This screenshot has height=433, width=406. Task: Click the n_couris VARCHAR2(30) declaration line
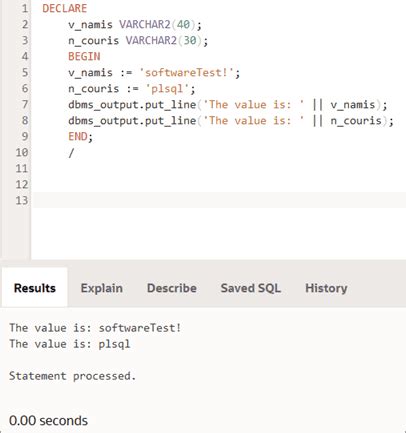138,40
